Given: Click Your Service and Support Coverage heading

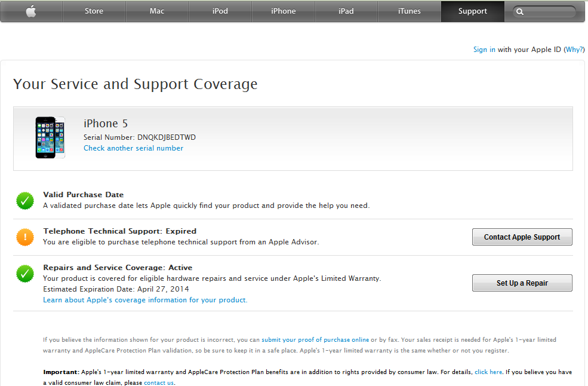Looking at the screenshot, I should click(136, 84).
